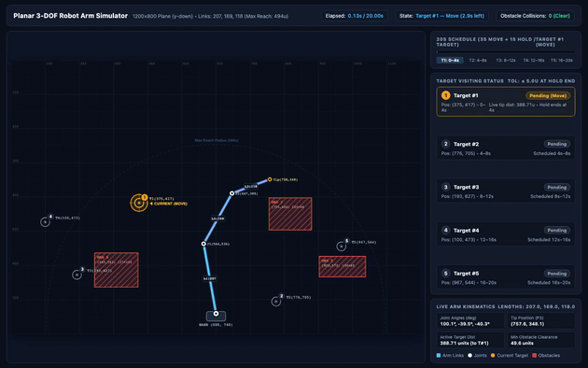Viewport: 588px width, 368px height.
Task: Open the Target #3 status card title
Action: (466, 187)
